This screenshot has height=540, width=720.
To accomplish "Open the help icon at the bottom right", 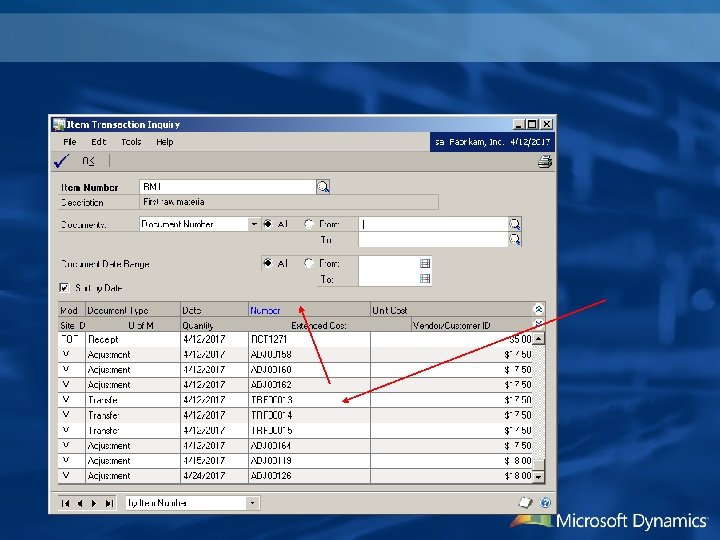I will [545, 502].
